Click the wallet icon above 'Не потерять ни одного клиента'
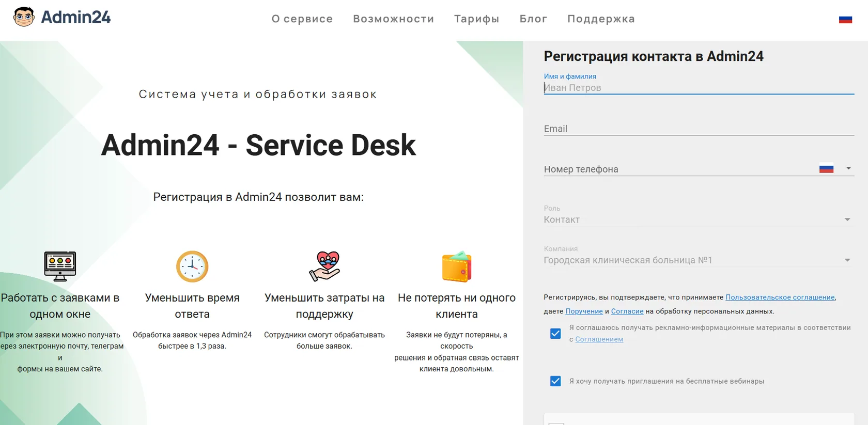This screenshot has width=868, height=425. pos(457,267)
